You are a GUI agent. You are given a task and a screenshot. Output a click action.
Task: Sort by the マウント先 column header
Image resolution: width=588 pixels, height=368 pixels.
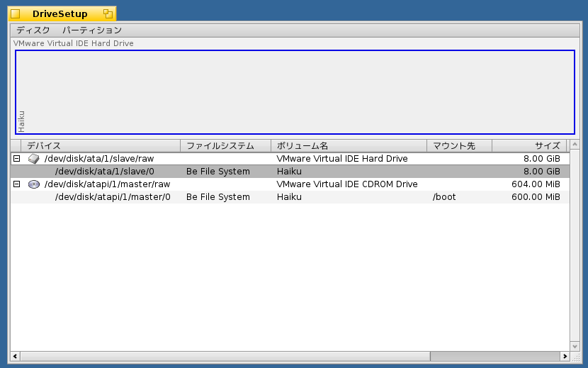point(459,145)
